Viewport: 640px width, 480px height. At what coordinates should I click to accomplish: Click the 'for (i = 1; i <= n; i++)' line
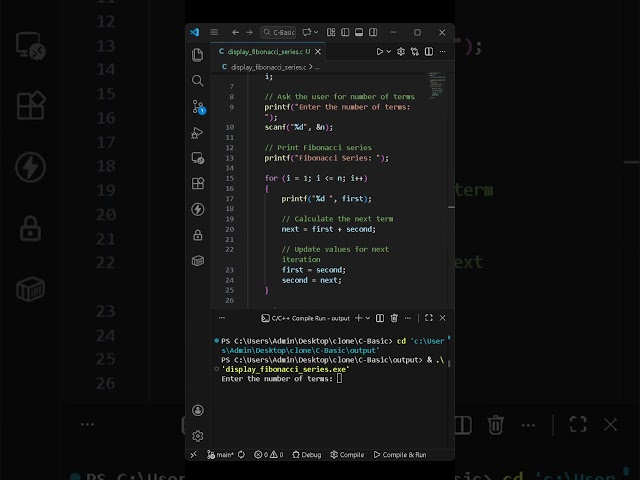tap(316, 178)
